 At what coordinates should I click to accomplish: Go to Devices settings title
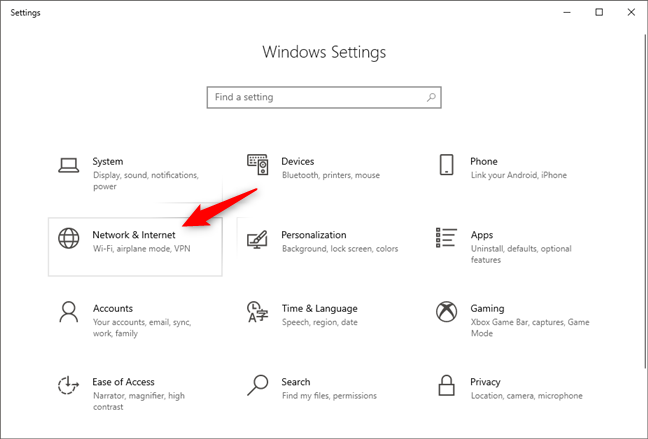click(298, 161)
